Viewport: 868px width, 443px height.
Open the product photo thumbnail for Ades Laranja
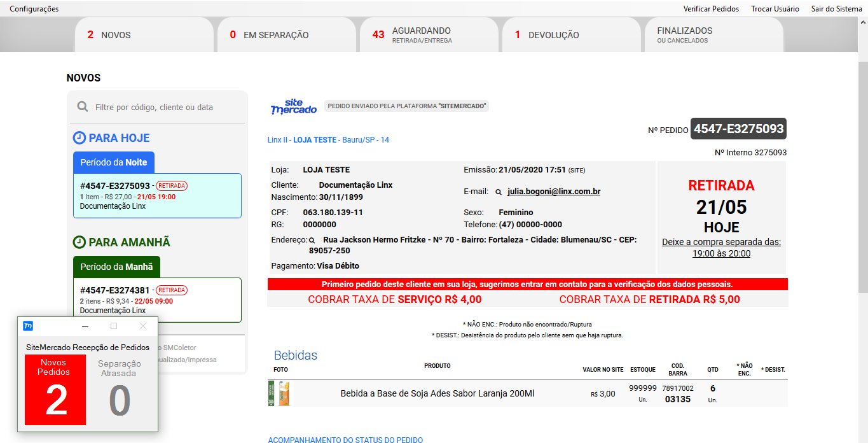coord(280,393)
